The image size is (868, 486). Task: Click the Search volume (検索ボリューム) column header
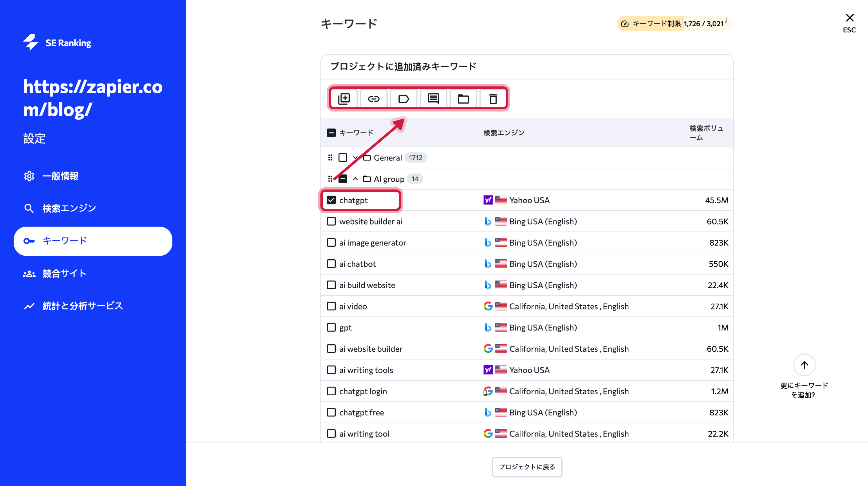706,133
